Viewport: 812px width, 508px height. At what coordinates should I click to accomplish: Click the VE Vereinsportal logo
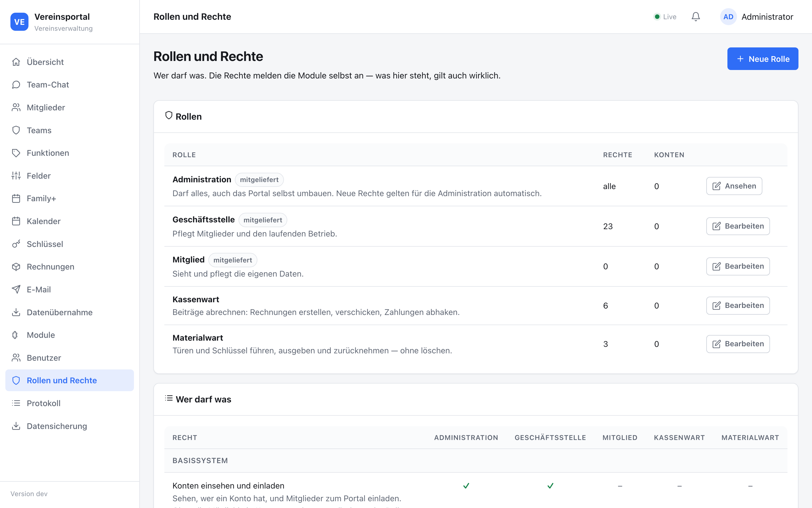pyautogui.click(x=19, y=22)
